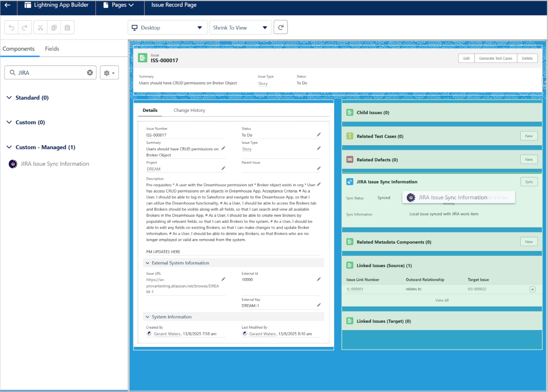Click New on Related Test Cases
This screenshot has width=548, height=392.
[529, 136]
